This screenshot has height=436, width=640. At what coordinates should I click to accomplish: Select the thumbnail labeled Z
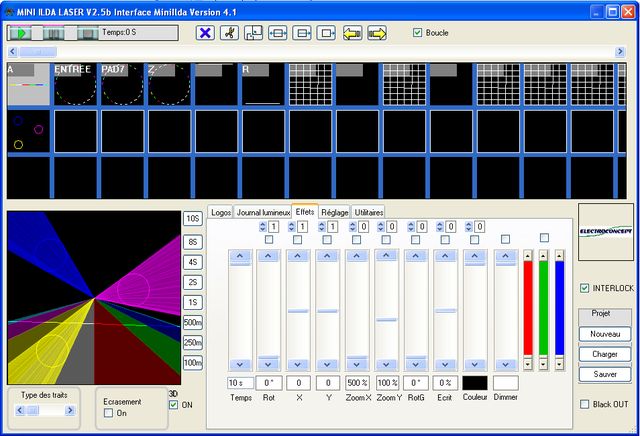click(169, 85)
